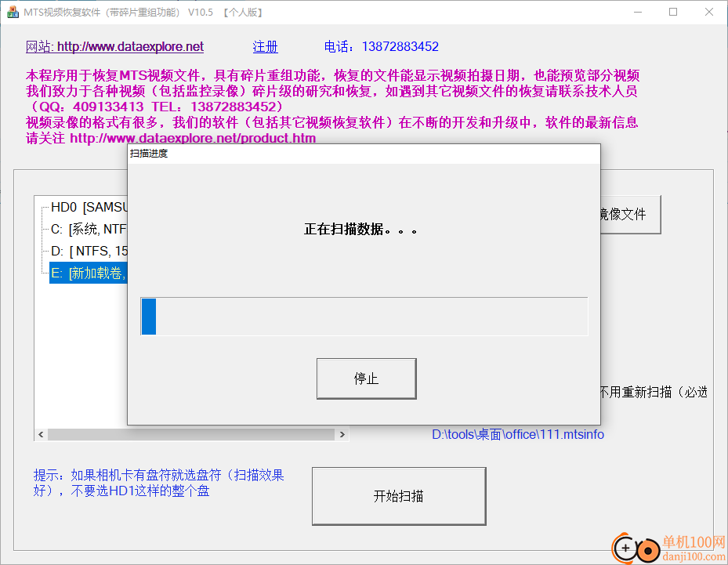Click the right arrow of the drive list scrollbar
This screenshot has width=728, height=565.
coord(342,435)
